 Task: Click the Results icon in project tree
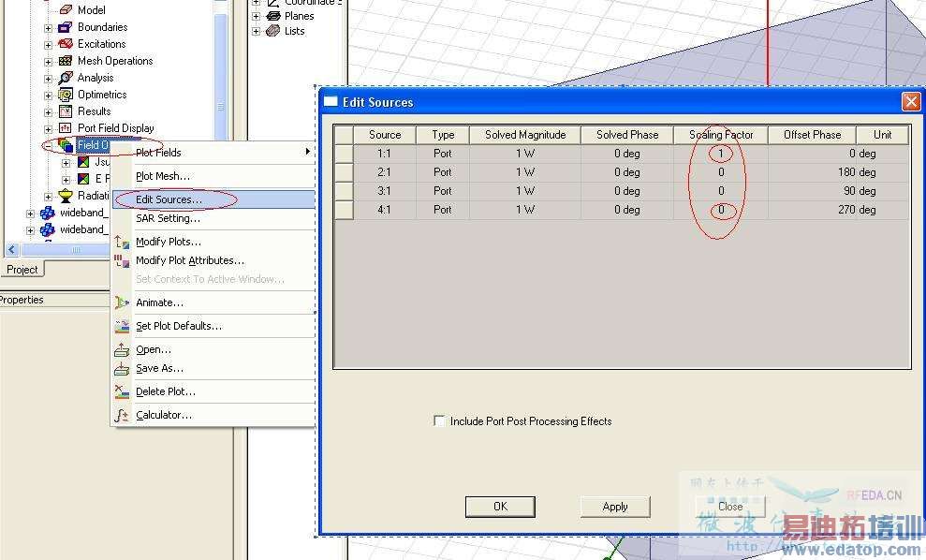tap(66, 111)
